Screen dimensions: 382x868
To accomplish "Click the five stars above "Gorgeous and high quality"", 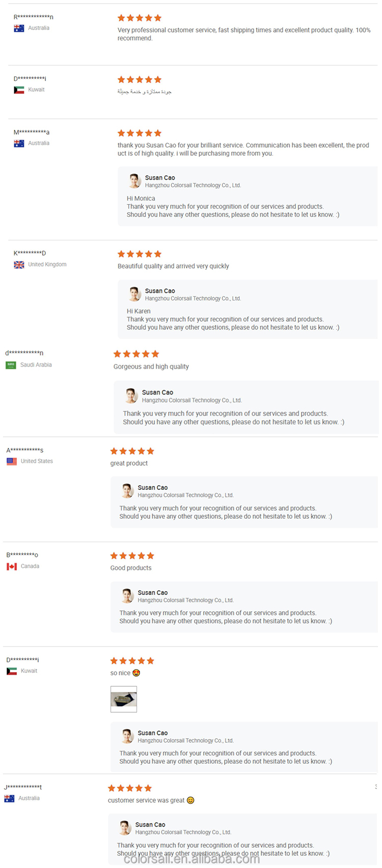I will (136, 354).
